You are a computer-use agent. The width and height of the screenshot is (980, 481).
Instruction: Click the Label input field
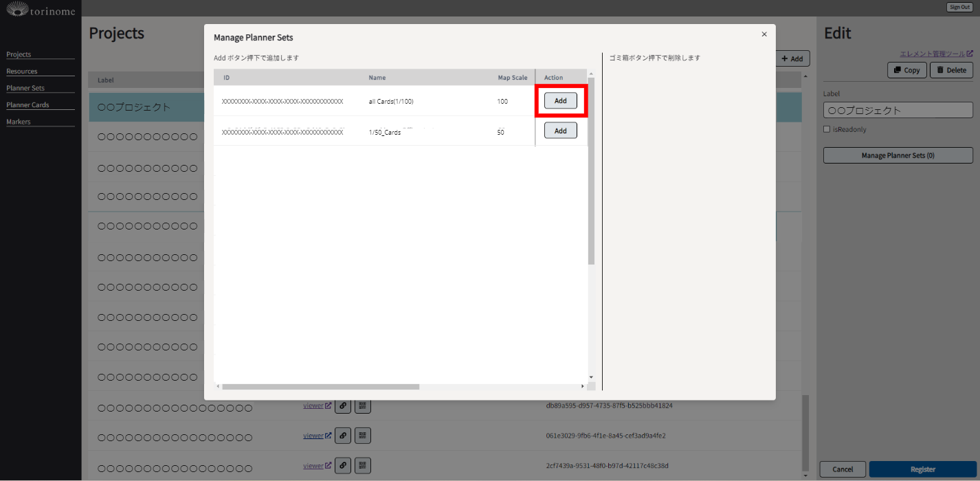(898, 110)
